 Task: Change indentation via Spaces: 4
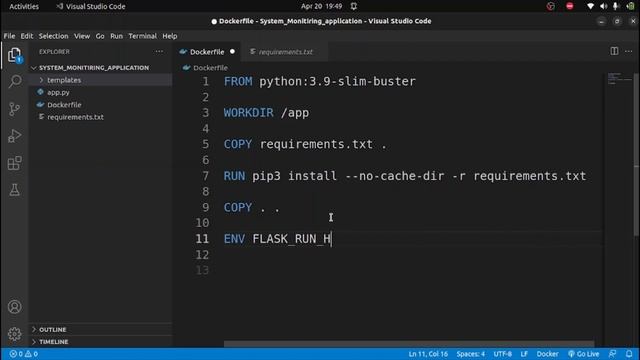[x=471, y=354]
